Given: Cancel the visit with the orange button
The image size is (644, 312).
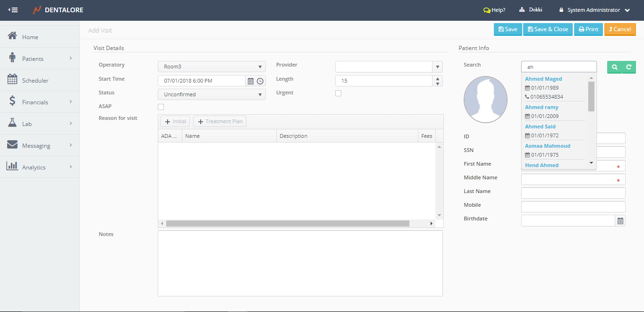Looking at the screenshot, I should tap(620, 29).
